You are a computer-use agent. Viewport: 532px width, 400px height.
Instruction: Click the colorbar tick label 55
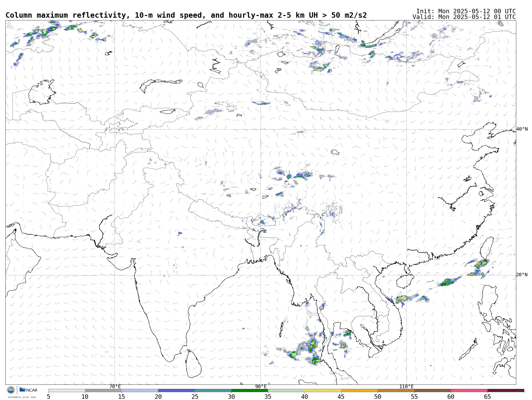click(414, 397)
